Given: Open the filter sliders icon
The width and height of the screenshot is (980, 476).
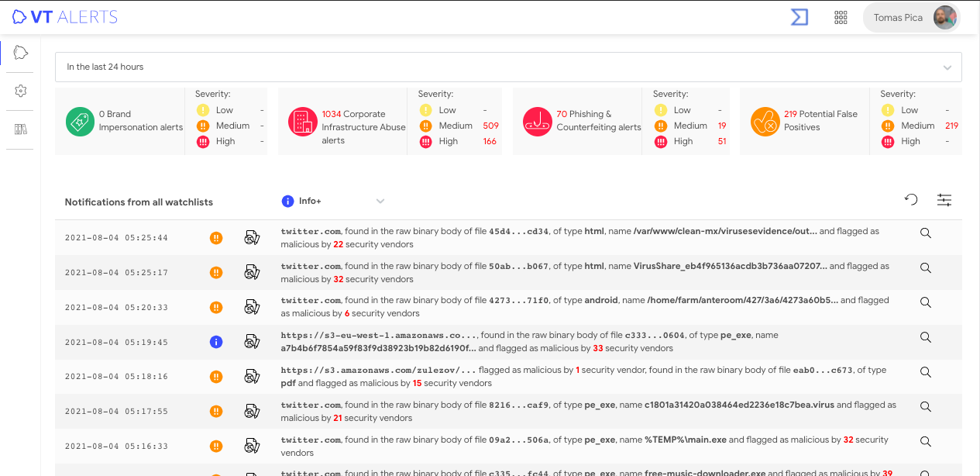Looking at the screenshot, I should pyautogui.click(x=944, y=200).
